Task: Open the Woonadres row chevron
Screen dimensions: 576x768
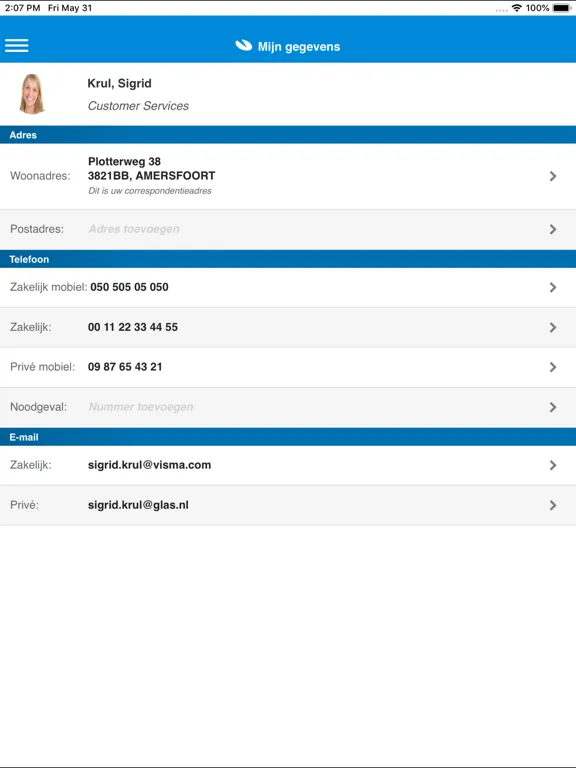Action: (x=553, y=176)
